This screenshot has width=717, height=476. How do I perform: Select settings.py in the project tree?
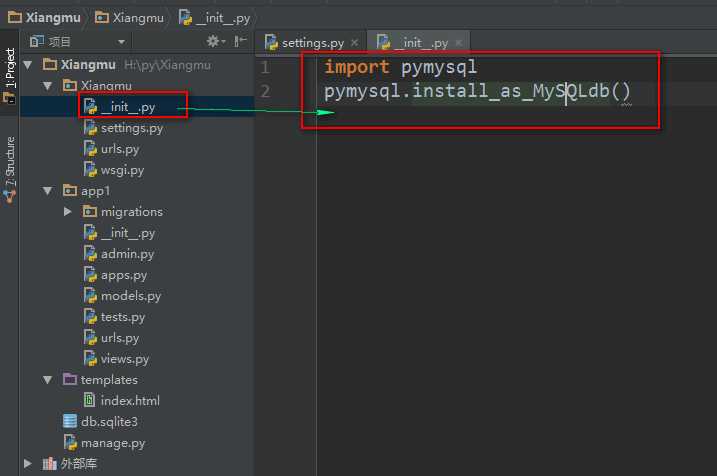tap(137, 128)
